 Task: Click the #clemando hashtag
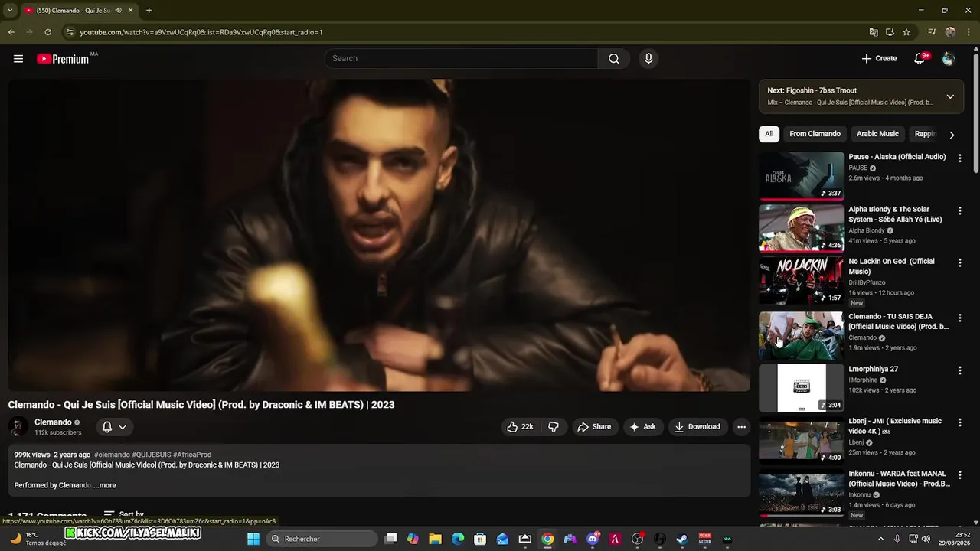point(112,455)
